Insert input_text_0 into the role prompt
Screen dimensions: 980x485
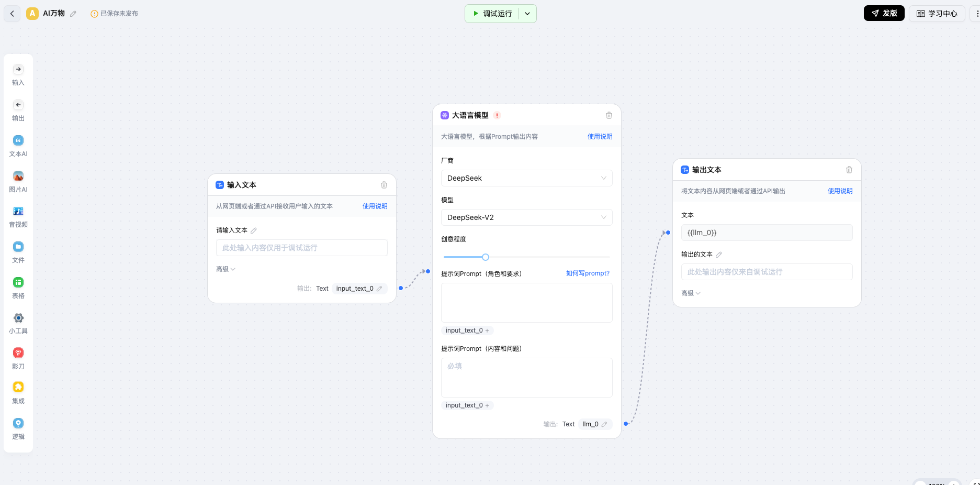467,330
